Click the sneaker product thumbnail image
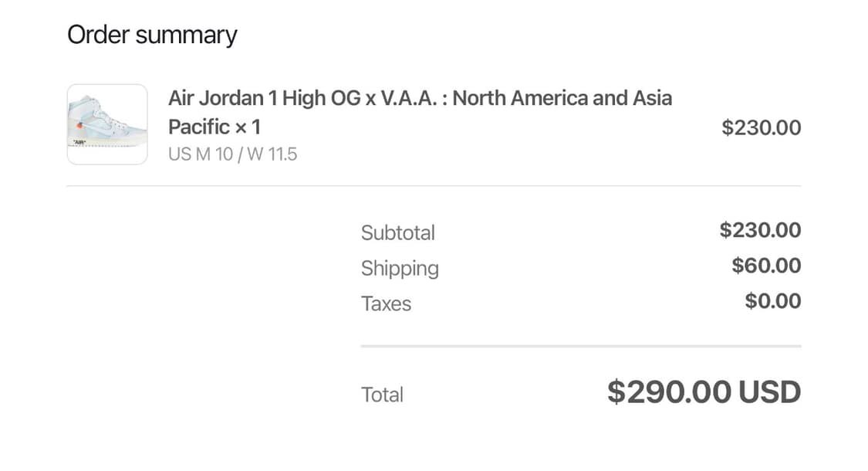Image resolution: width=868 pixels, height=471 pixels. (x=106, y=124)
